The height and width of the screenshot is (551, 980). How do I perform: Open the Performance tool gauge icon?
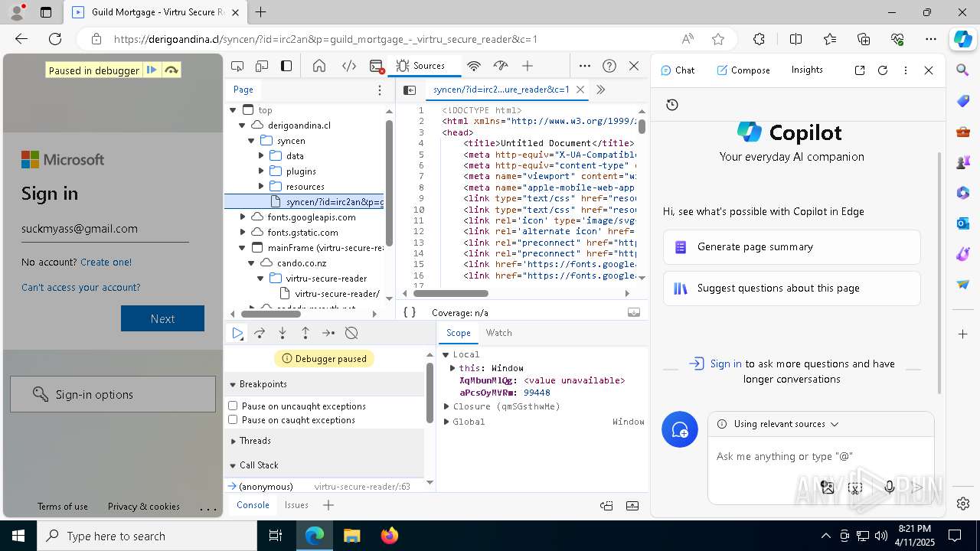coord(501,66)
